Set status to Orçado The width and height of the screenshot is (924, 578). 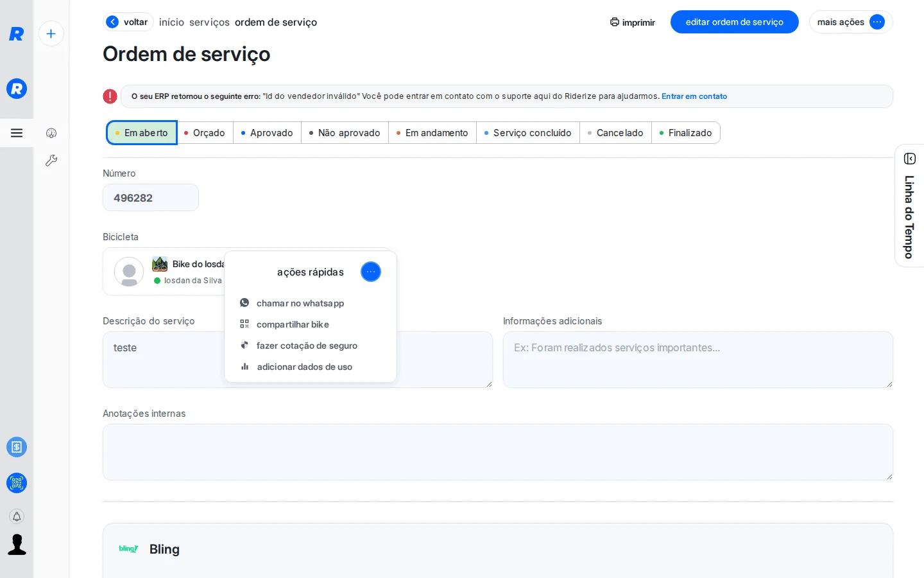click(x=205, y=133)
